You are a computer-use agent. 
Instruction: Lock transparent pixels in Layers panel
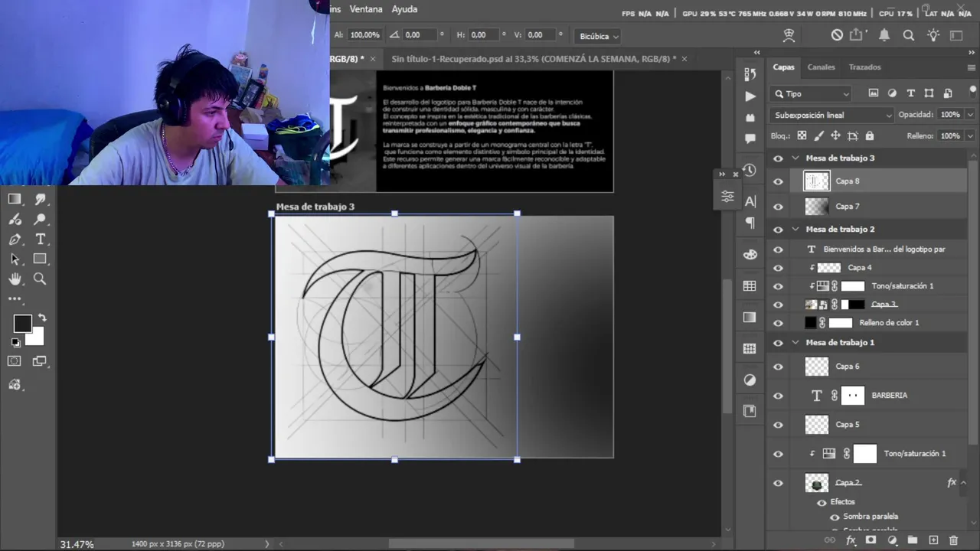click(x=802, y=135)
